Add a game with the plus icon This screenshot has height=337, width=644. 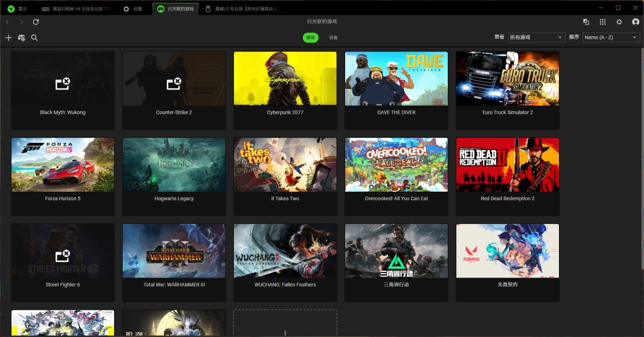tap(8, 38)
